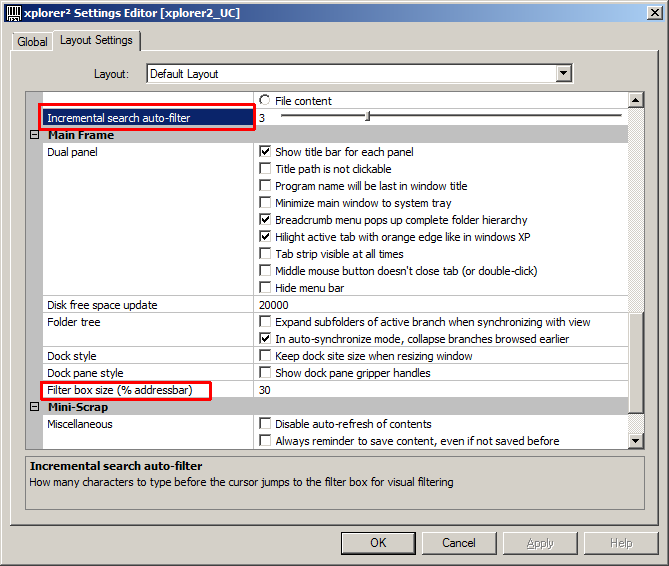Collapse the Main Frame section
The height and width of the screenshot is (566, 669).
pyautogui.click(x=34, y=135)
